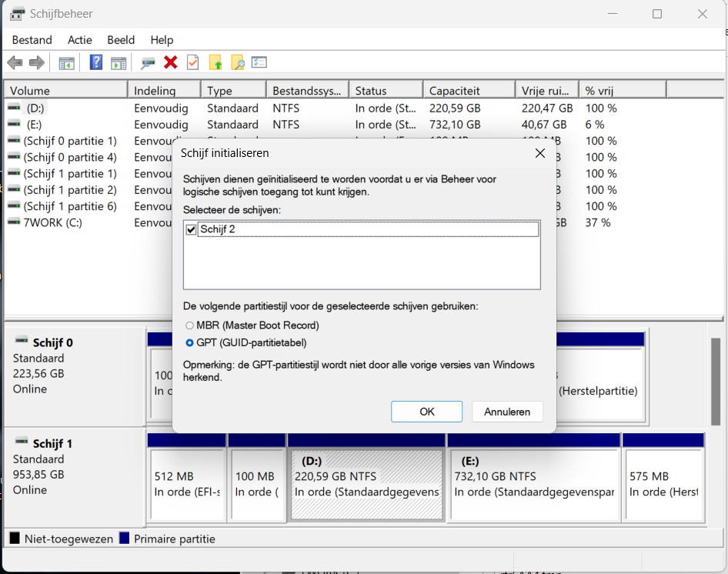Click the Back arrow toolbar icon

click(15, 63)
